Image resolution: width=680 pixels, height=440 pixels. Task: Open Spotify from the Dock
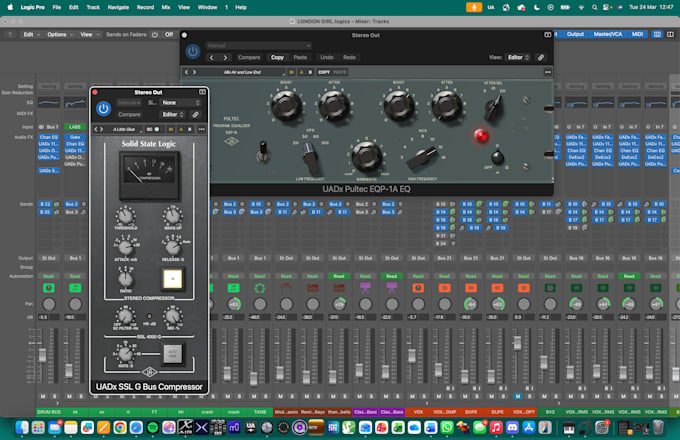152,428
